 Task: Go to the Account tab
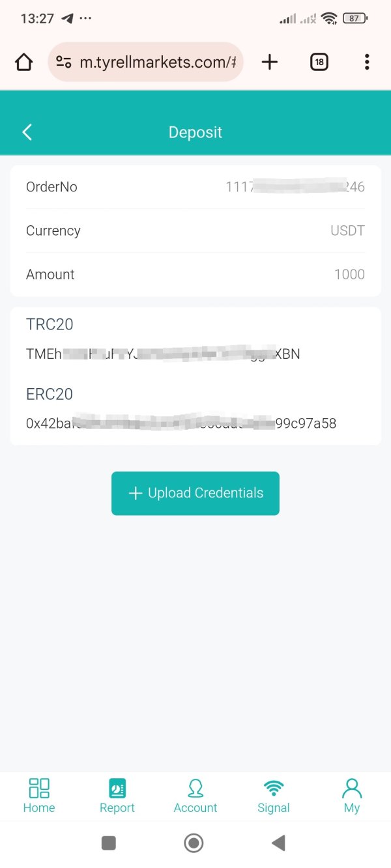[x=195, y=796]
